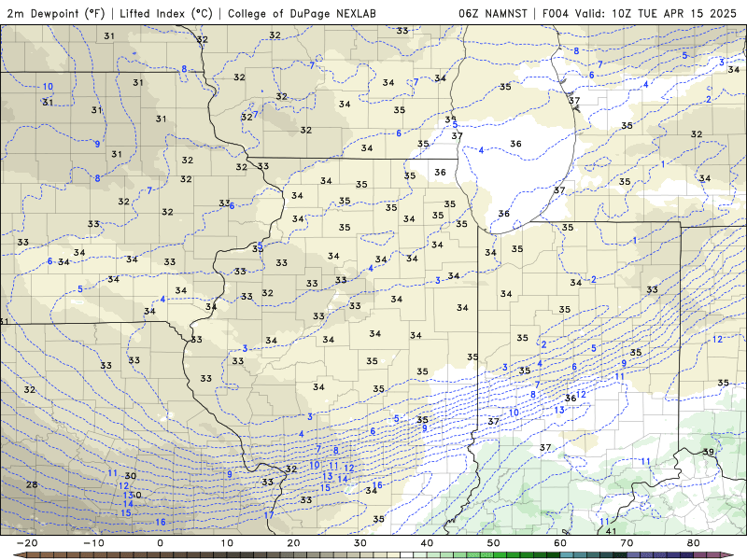Click the right arrow end of the colorbar
Viewport: 747px width, 560px height.
click(729, 555)
